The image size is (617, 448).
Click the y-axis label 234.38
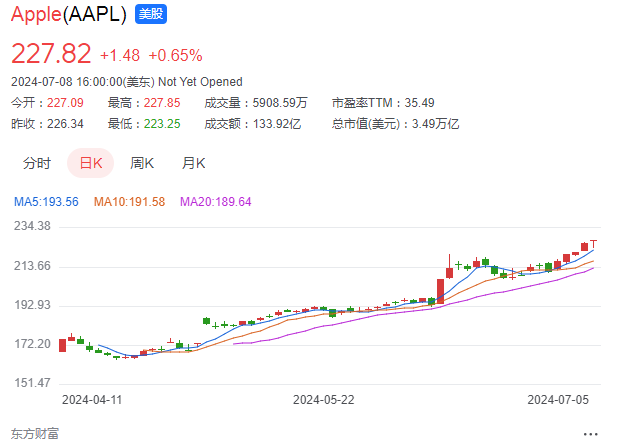coord(32,226)
